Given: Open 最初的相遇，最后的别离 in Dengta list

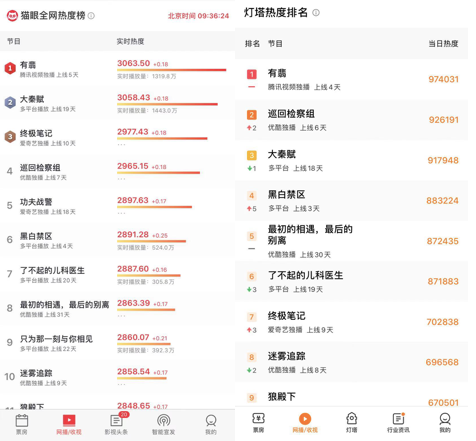Looking at the screenshot, I should click(x=310, y=235).
